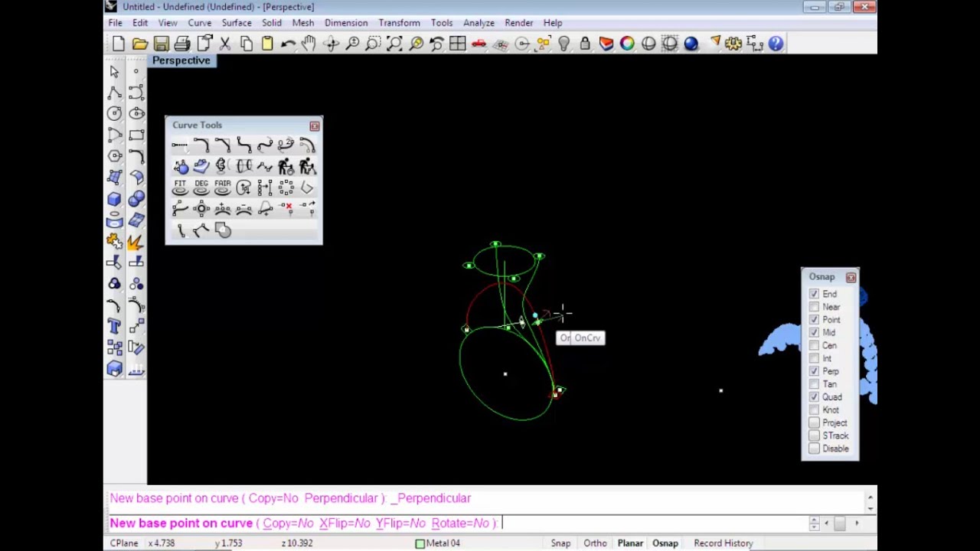The image size is (980, 551).
Task: Toggle Planar mode in status bar
Action: click(630, 543)
